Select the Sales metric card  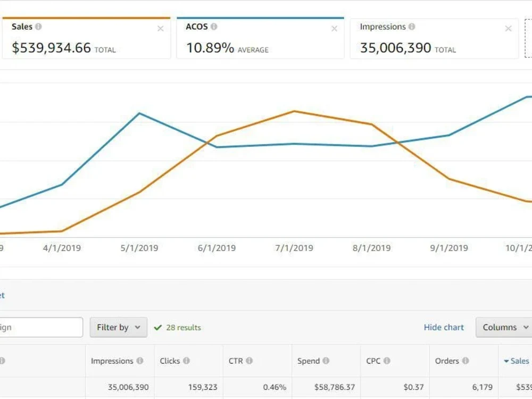click(86, 38)
